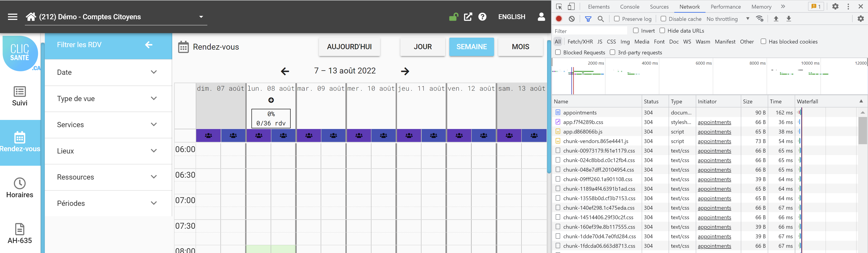The image size is (868, 253).
Task: Expand the Type de vue filter
Action: click(x=108, y=98)
